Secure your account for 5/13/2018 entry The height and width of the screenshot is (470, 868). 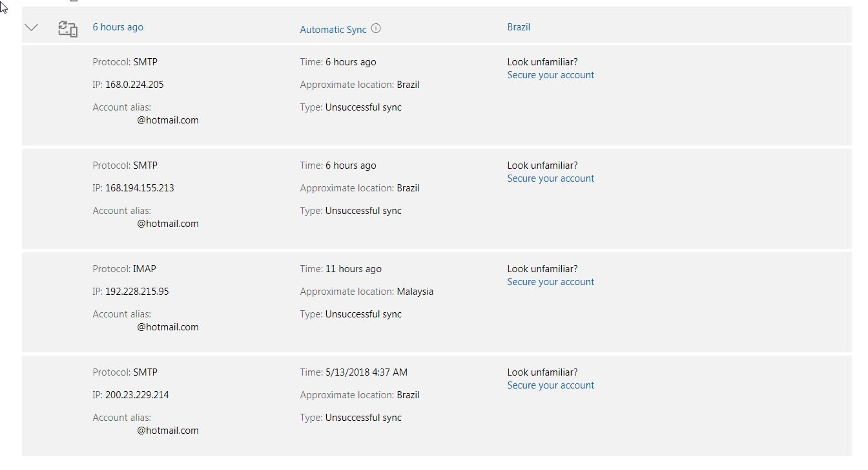pos(550,385)
